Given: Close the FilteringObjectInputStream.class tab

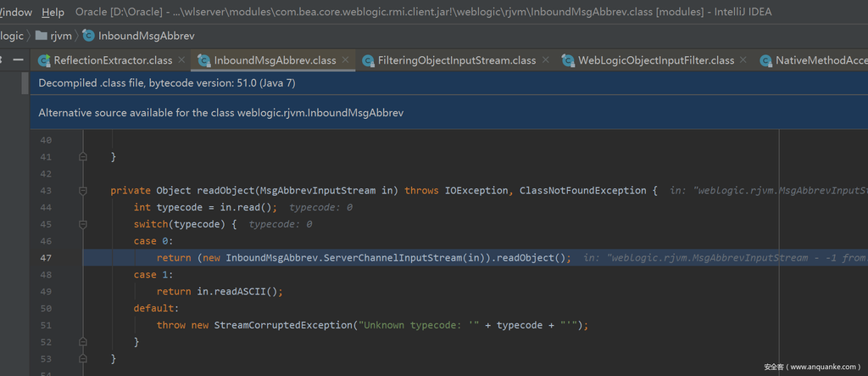Looking at the screenshot, I should point(545,60).
